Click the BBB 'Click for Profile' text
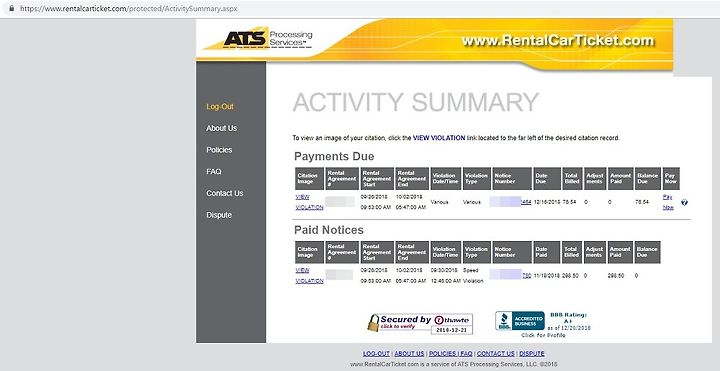Image resolution: width=720 pixels, height=371 pixels. coord(543,335)
